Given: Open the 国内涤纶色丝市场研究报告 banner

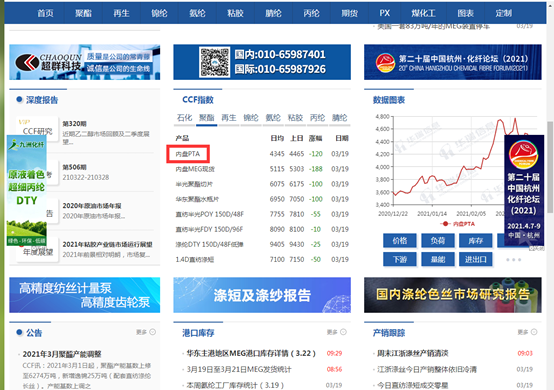Looking at the screenshot, I should (453, 295).
